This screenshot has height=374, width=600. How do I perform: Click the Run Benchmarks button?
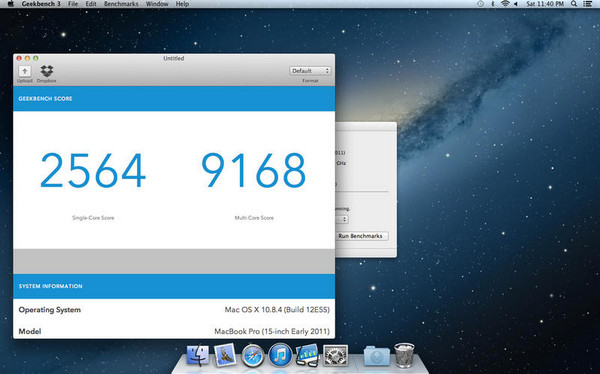pyautogui.click(x=361, y=236)
